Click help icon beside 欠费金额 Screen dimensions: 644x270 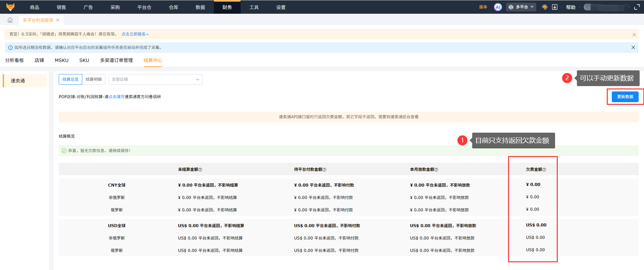[x=544, y=170]
